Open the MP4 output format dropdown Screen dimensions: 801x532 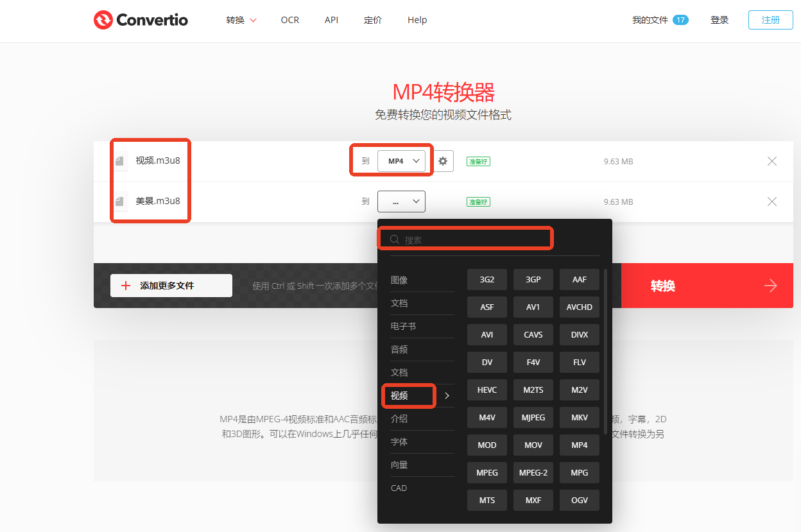(403, 160)
